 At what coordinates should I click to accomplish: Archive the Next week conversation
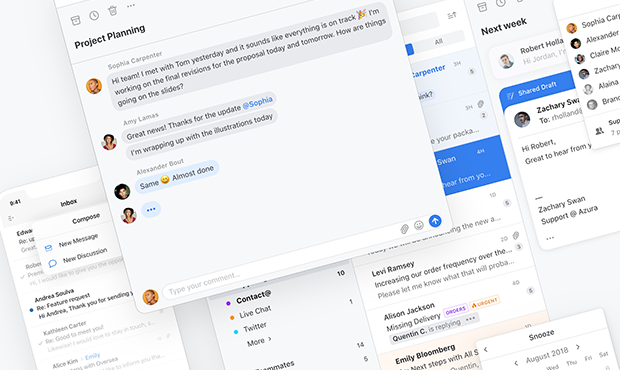pos(482,7)
